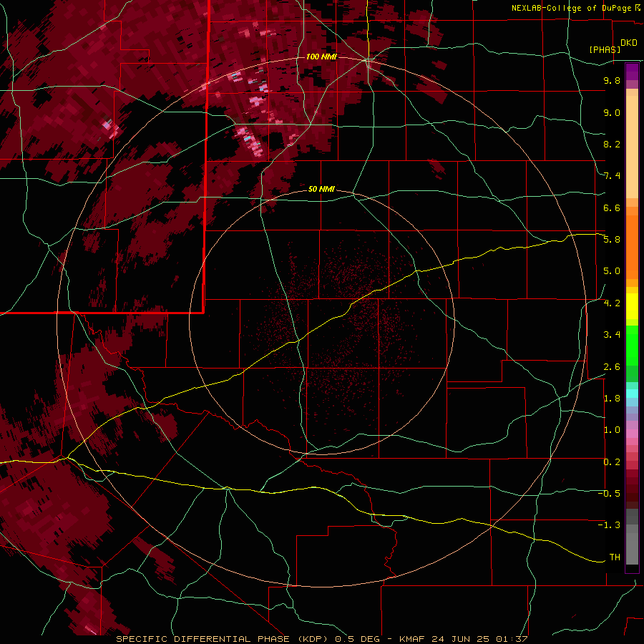Image resolution: width=644 pixels, height=644 pixels.
Task: Click the 1.8 value on the scale
Action: point(612,399)
